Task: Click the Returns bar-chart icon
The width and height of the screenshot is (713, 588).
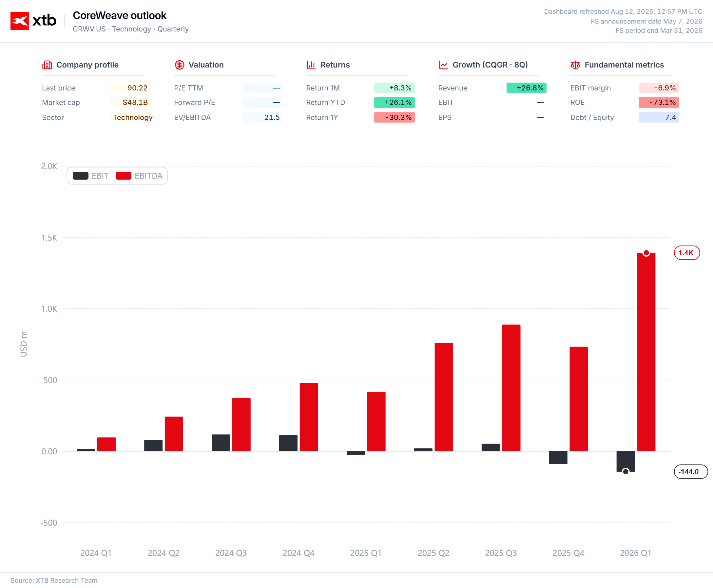Action: pos(311,65)
